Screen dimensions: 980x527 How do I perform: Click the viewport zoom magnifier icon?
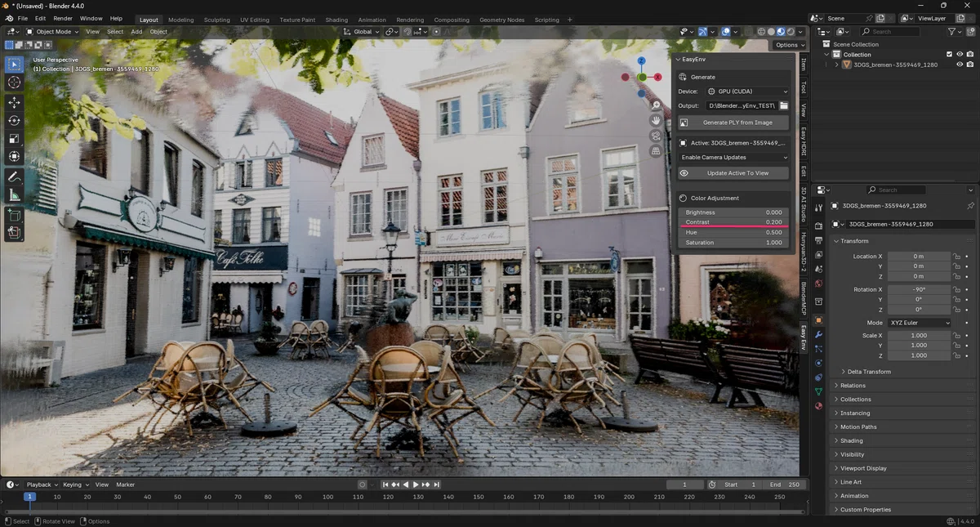656,105
